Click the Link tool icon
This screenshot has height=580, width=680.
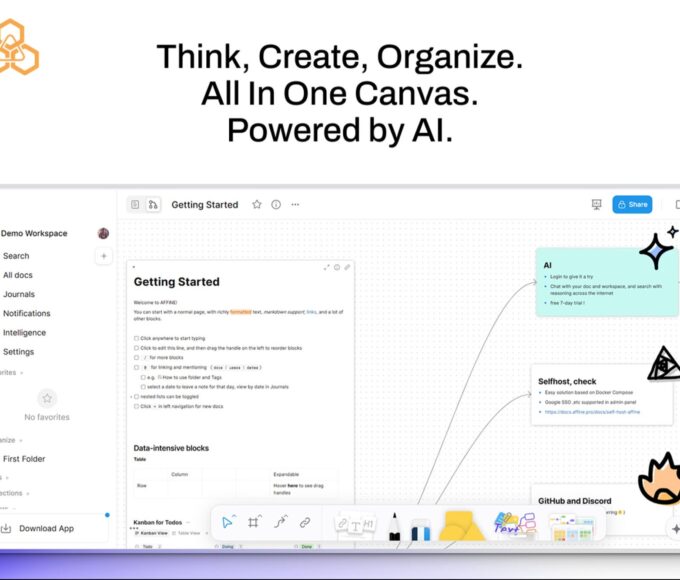point(305,522)
